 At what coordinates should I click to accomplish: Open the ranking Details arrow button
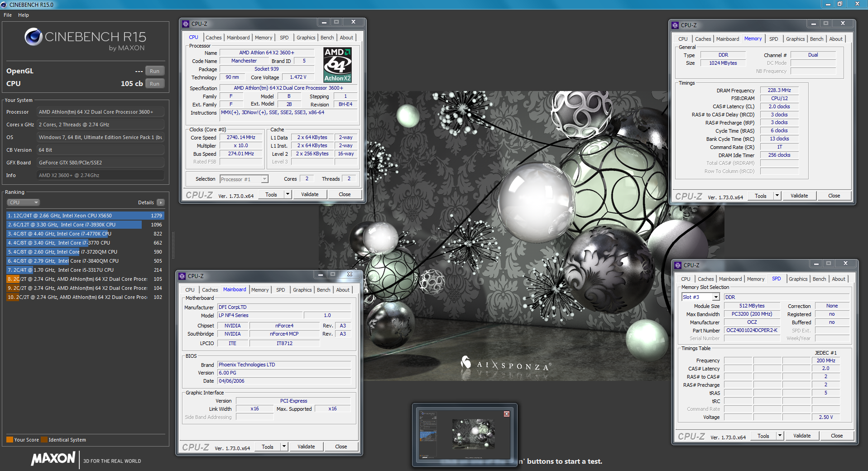point(161,202)
